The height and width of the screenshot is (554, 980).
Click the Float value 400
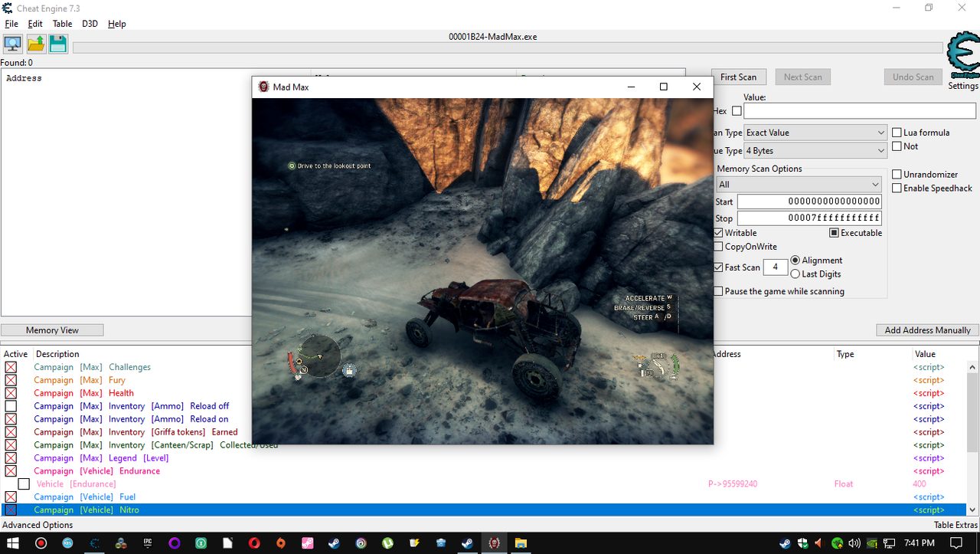(x=920, y=484)
